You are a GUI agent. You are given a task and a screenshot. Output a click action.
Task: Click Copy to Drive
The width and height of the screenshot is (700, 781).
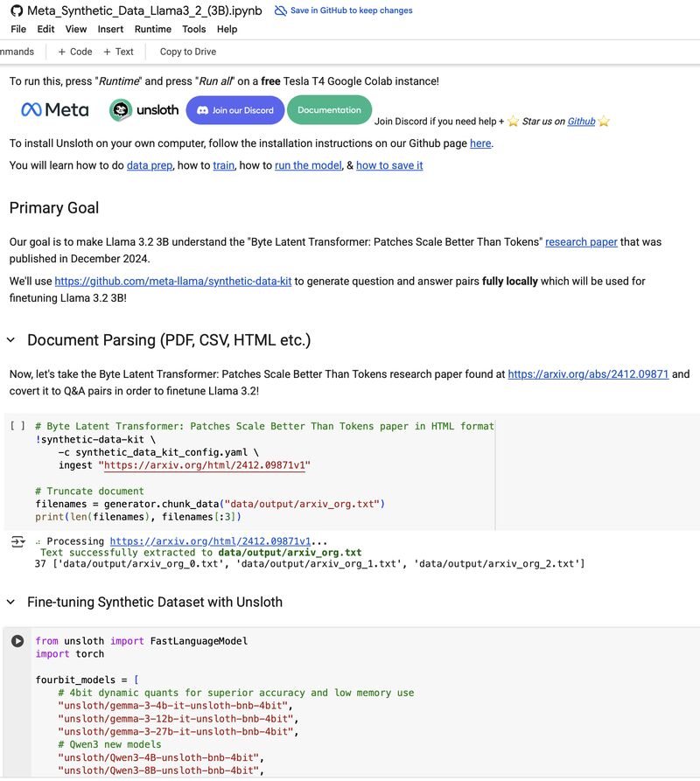[x=188, y=52]
